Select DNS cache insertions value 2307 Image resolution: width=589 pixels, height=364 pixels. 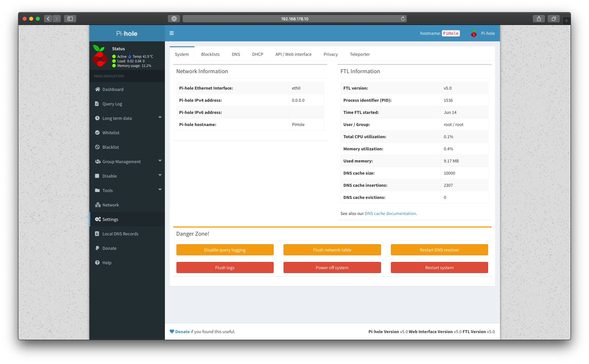click(x=448, y=185)
